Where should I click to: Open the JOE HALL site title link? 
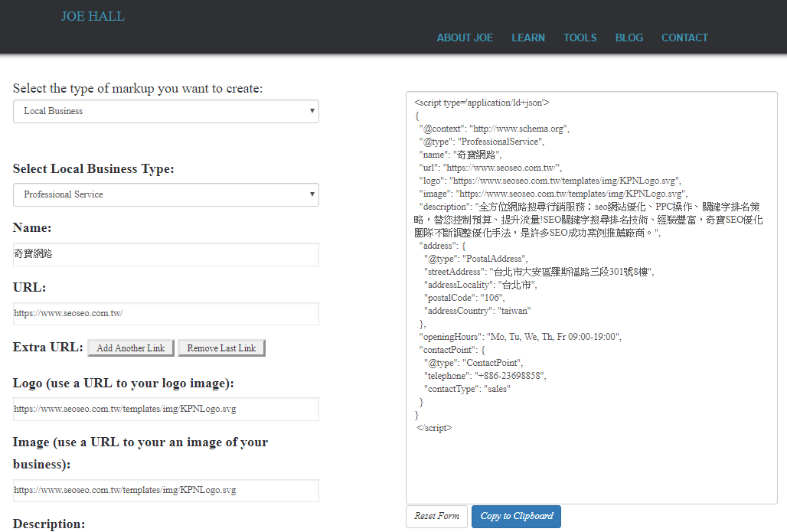coord(93,17)
